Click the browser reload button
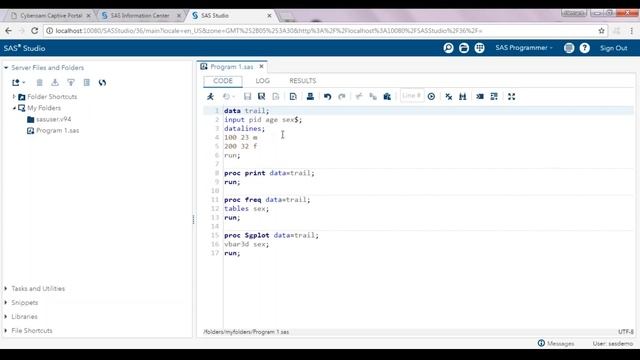 [35, 31]
